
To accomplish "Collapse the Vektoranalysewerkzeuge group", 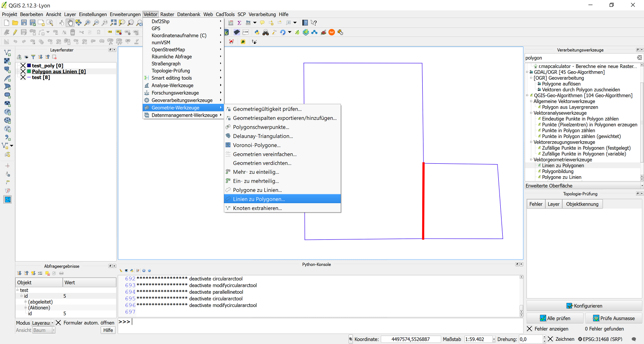I will point(531,113).
